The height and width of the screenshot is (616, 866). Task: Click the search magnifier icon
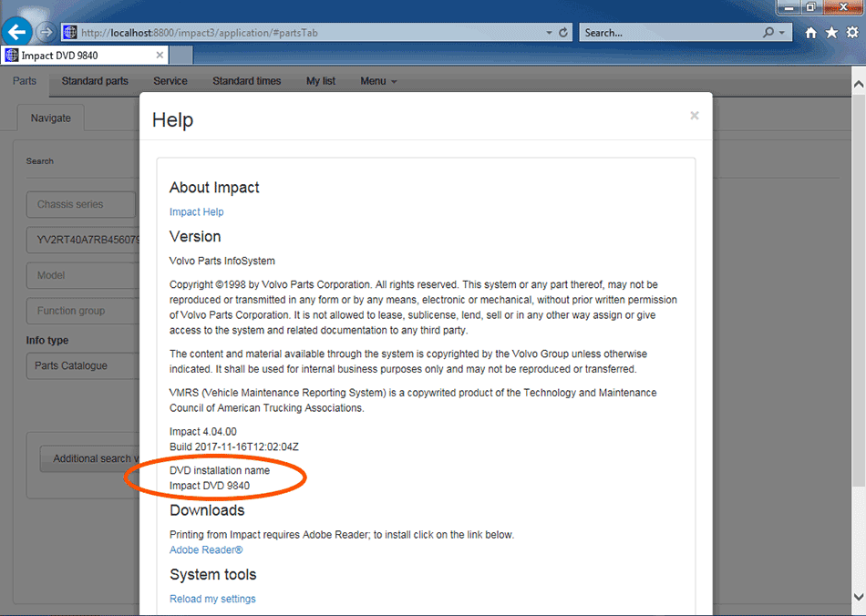769,33
